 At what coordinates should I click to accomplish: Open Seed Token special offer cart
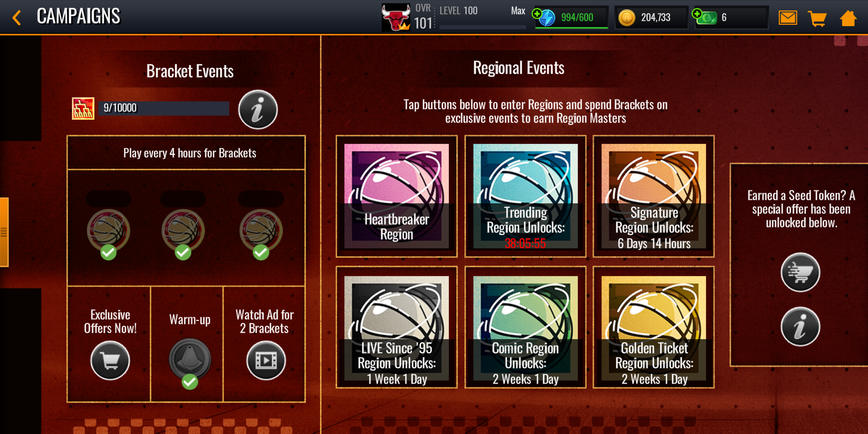800,272
